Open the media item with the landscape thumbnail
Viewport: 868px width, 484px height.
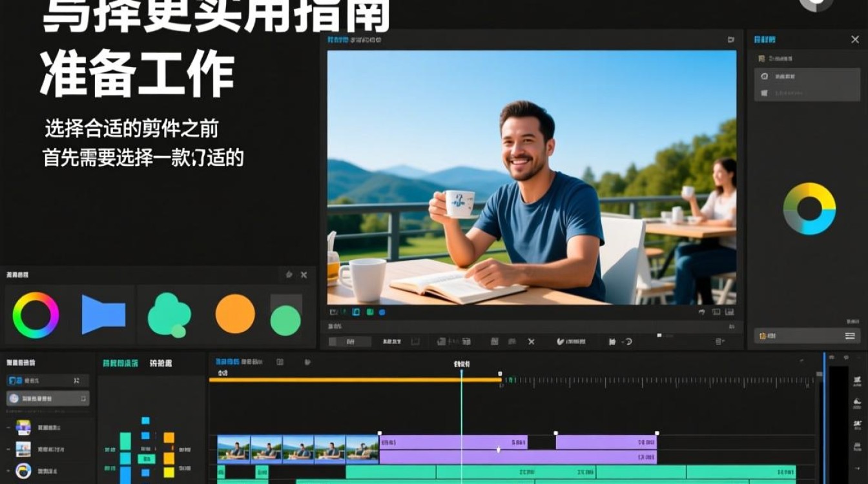coord(23,449)
